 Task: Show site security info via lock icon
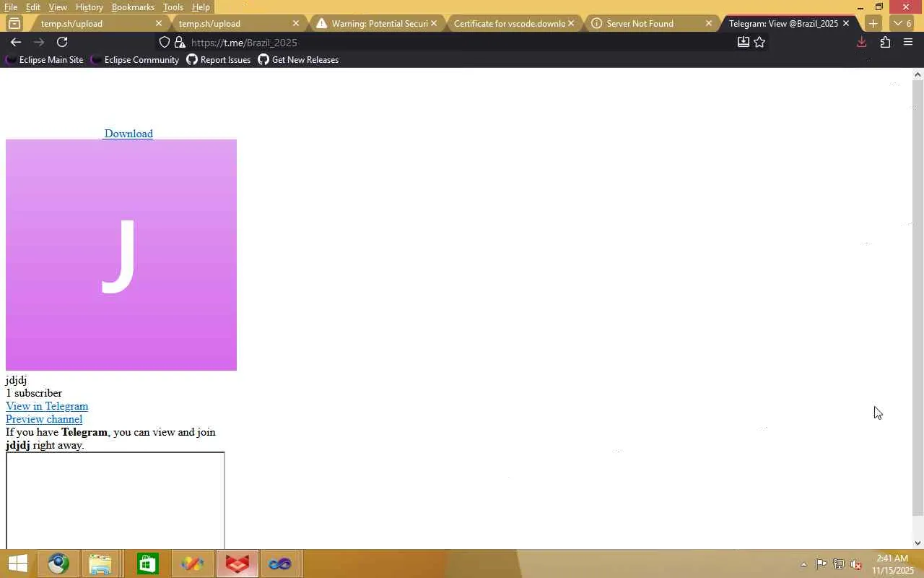[x=180, y=42]
